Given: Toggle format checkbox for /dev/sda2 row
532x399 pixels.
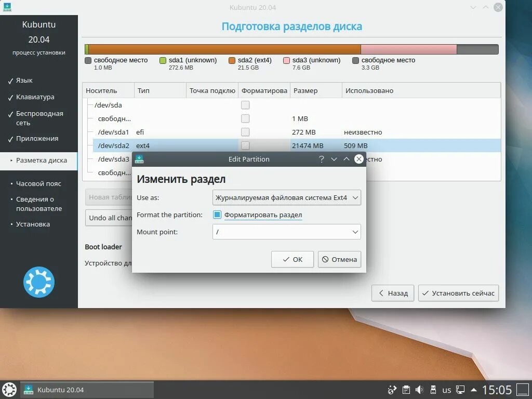Looking at the screenshot, I should click(245, 145).
